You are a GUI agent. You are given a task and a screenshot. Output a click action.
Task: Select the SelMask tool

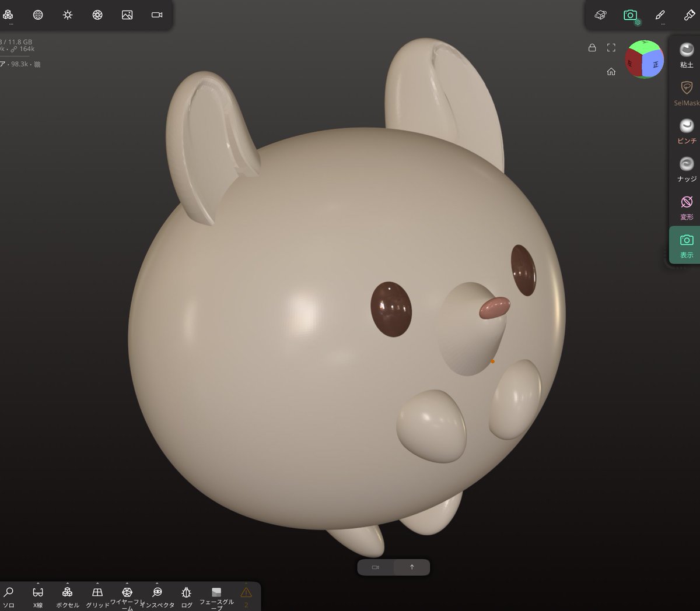coord(687,93)
